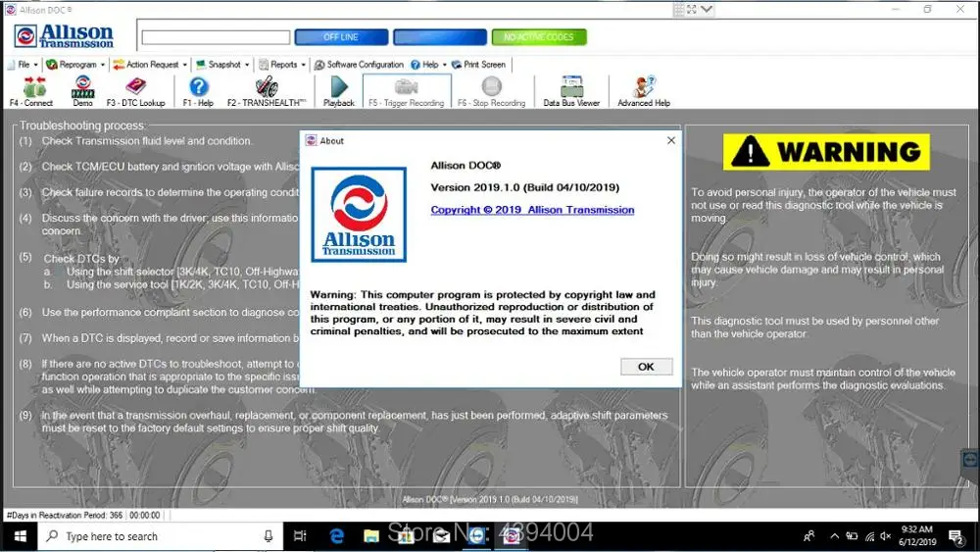Click the Allison logo in About dialog

click(359, 215)
